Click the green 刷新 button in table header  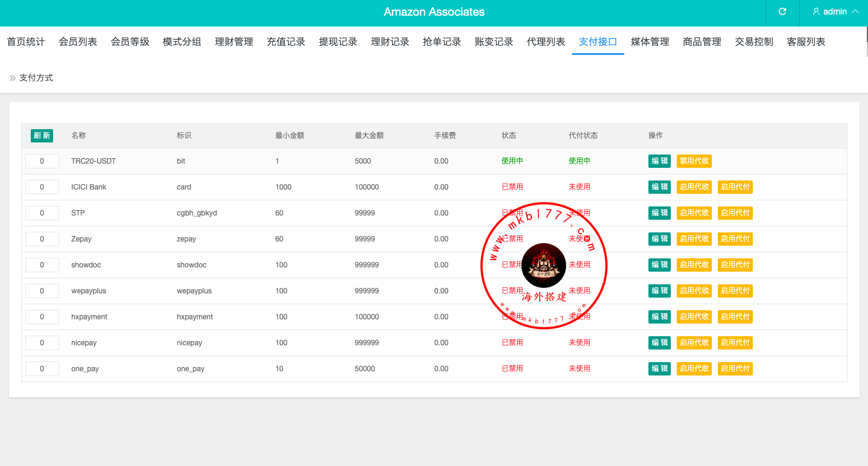[42, 136]
